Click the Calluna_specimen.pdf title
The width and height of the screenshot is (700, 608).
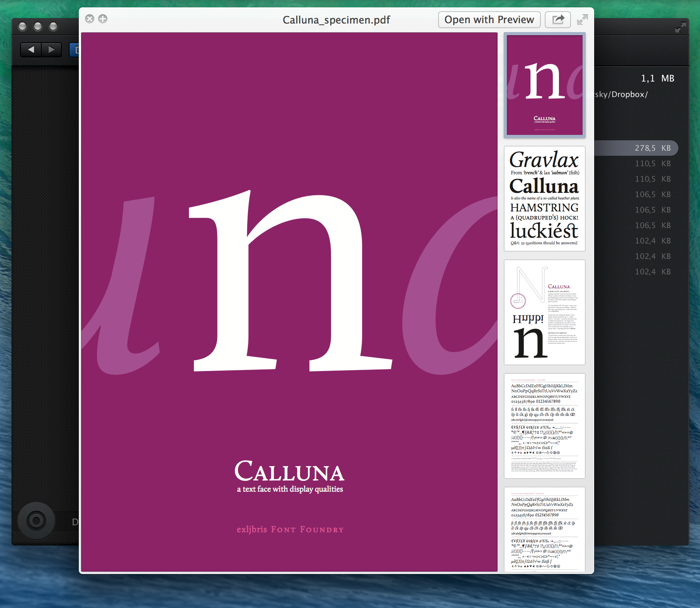point(336,20)
